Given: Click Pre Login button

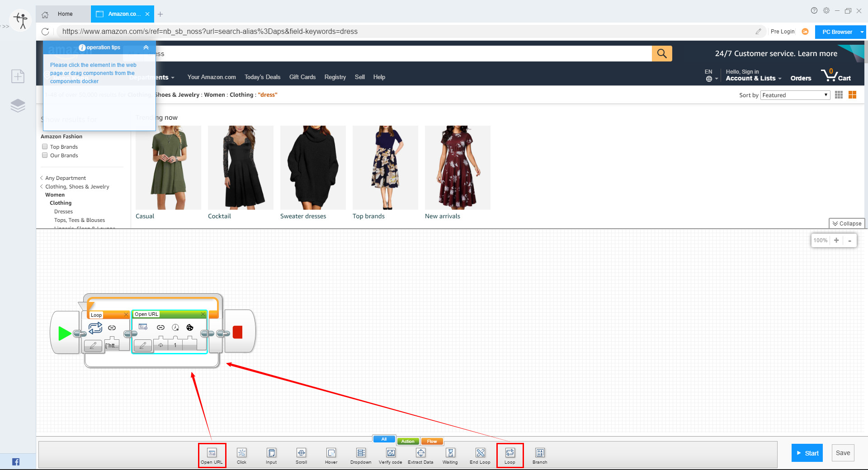Looking at the screenshot, I should [x=782, y=31].
